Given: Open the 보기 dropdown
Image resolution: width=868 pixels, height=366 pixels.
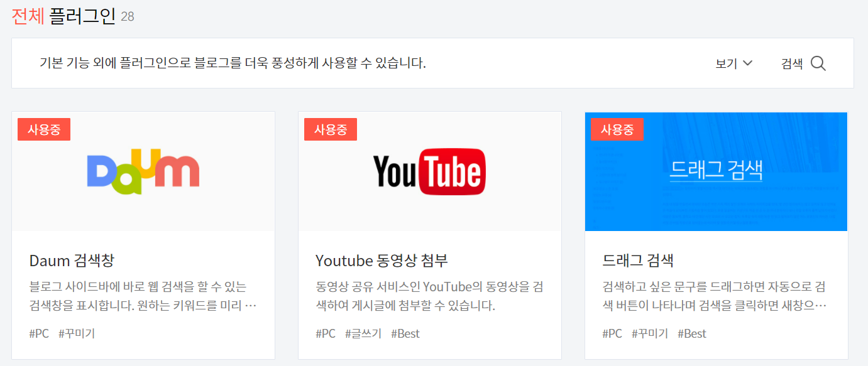Looking at the screenshot, I should point(734,63).
